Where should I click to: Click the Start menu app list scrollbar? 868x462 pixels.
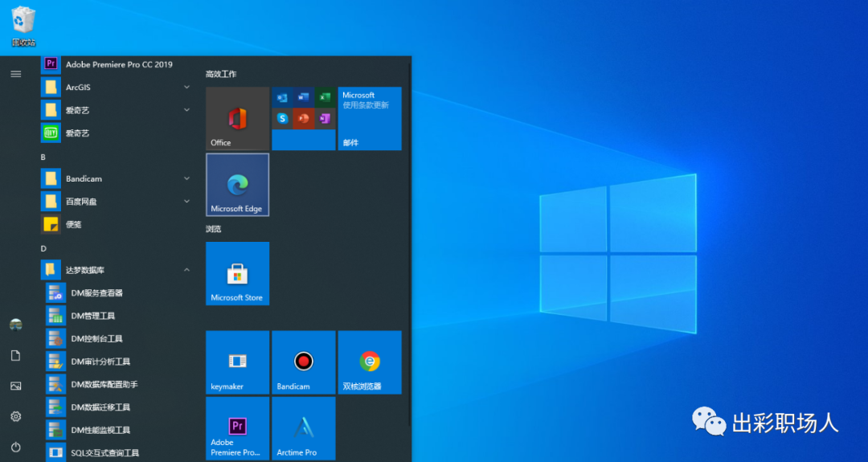[x=410, y=243]
